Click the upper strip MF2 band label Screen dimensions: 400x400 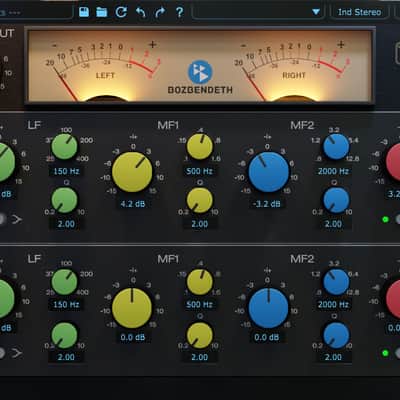(x=302, y=125)
